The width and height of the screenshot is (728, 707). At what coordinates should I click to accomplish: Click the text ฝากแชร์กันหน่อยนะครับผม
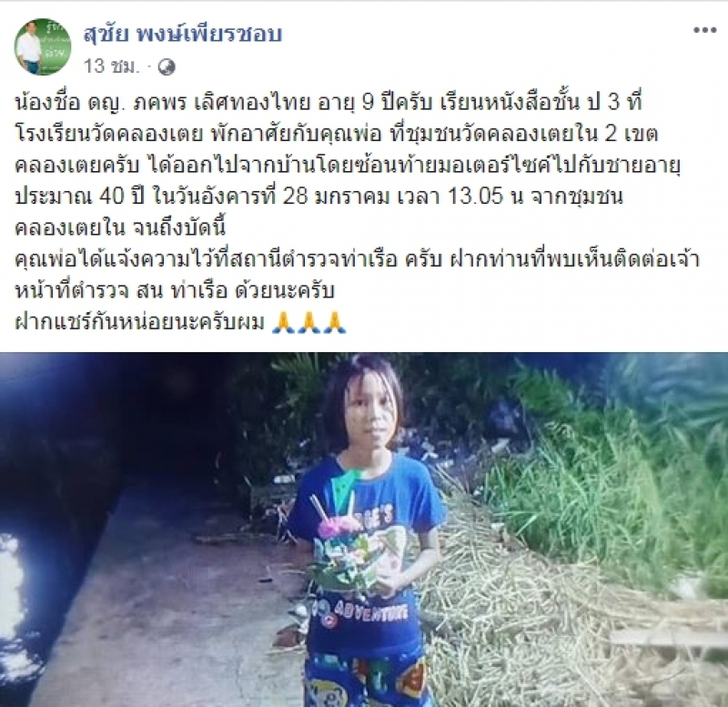140,323
